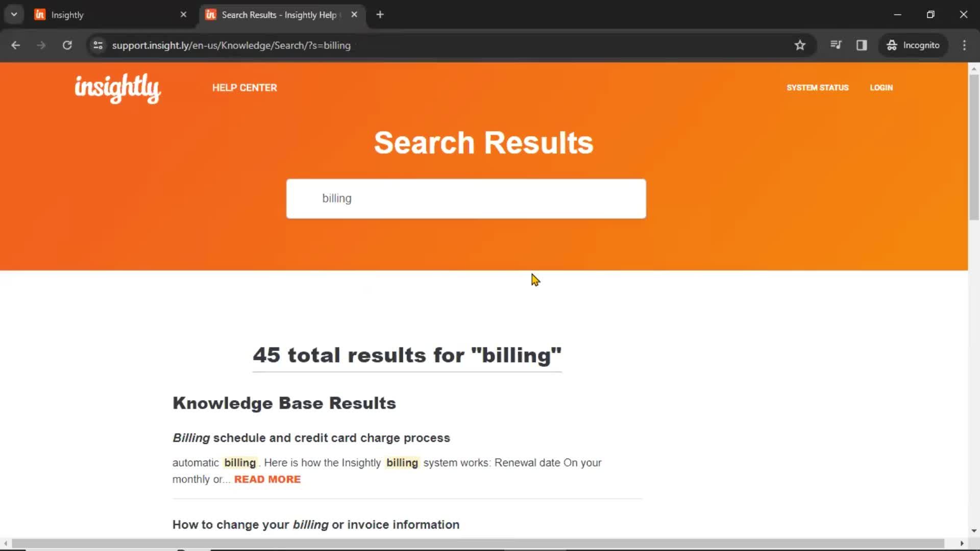Open the tab search dropdown arrow
Image resolution: width=980 pixels, height=551 pixels.
point(14,14)
